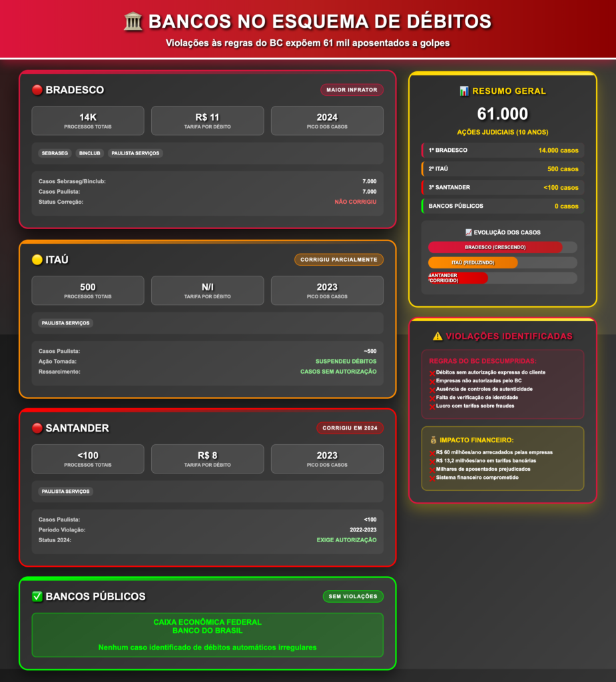This screenshot has height=682, width=616.
Task: Click the 'AÇÕES JUDICIAIS (10 ANOS)' caption
Action: click(503, 133)
